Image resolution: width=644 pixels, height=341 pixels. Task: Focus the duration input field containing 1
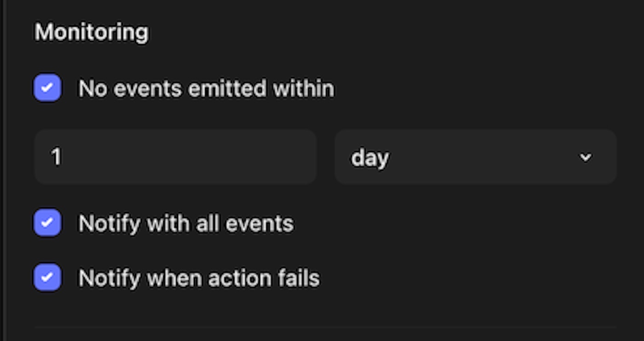coord(175,157)
